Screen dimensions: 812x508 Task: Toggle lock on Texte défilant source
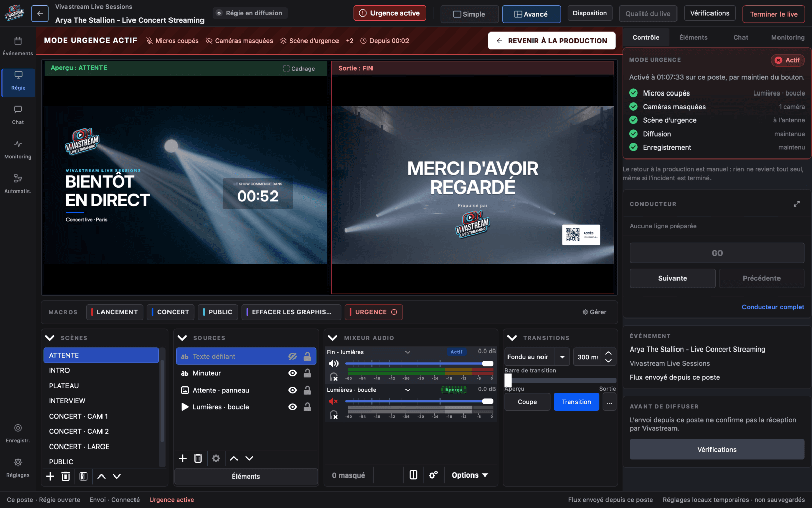pos(307,357)
